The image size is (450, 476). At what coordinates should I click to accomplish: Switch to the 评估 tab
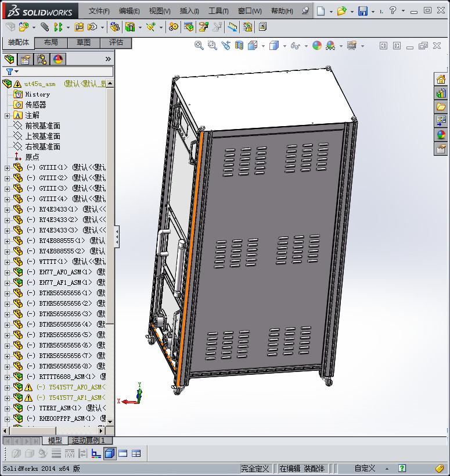(116, 42)
